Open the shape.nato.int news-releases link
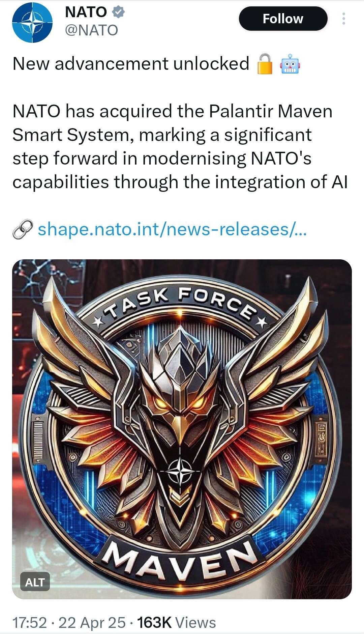The height and width of the screenshot is (634, 364). 172,229
